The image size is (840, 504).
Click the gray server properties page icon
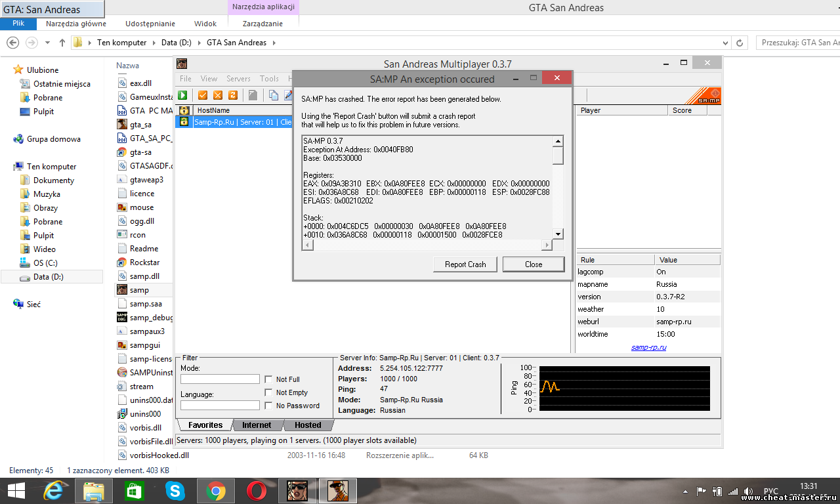coord(252,95)
